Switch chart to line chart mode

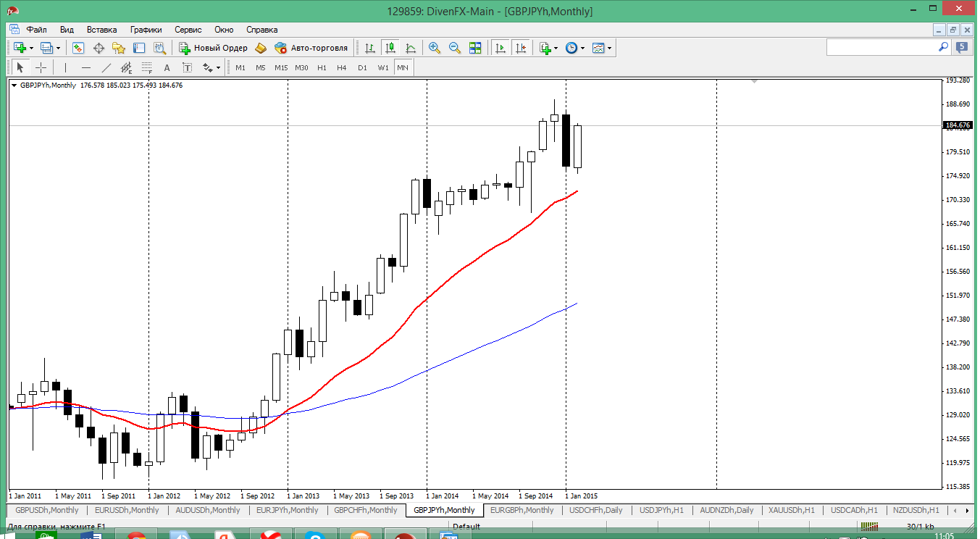(411, 48)
